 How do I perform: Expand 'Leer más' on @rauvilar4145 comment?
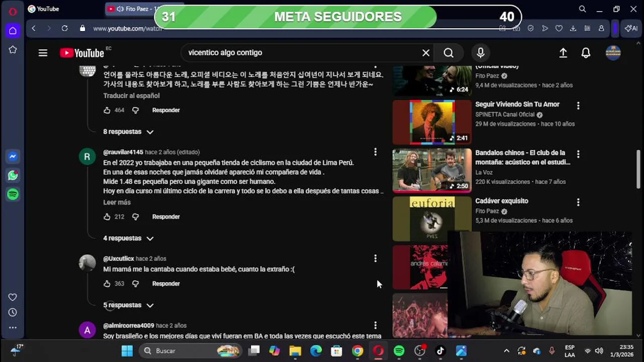pos(117,202)
